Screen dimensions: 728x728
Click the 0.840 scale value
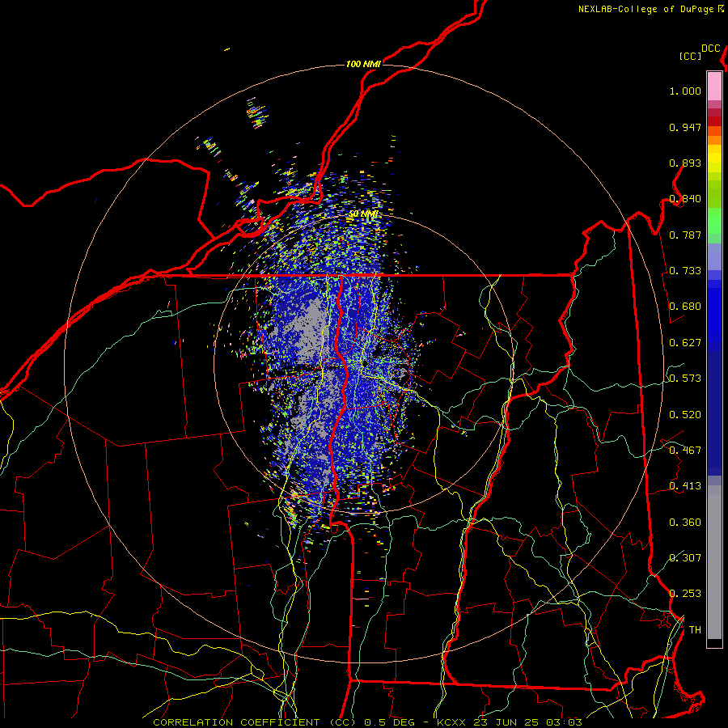685,199
